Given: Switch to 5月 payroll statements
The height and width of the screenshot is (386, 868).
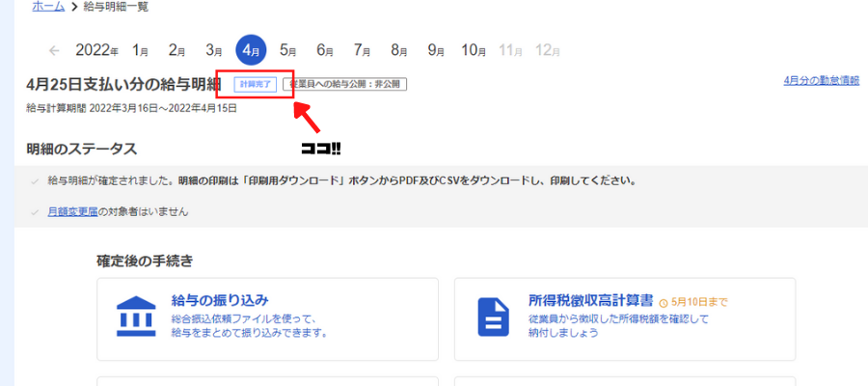Looking at the screenshot, I should click(x=288, y=50).
